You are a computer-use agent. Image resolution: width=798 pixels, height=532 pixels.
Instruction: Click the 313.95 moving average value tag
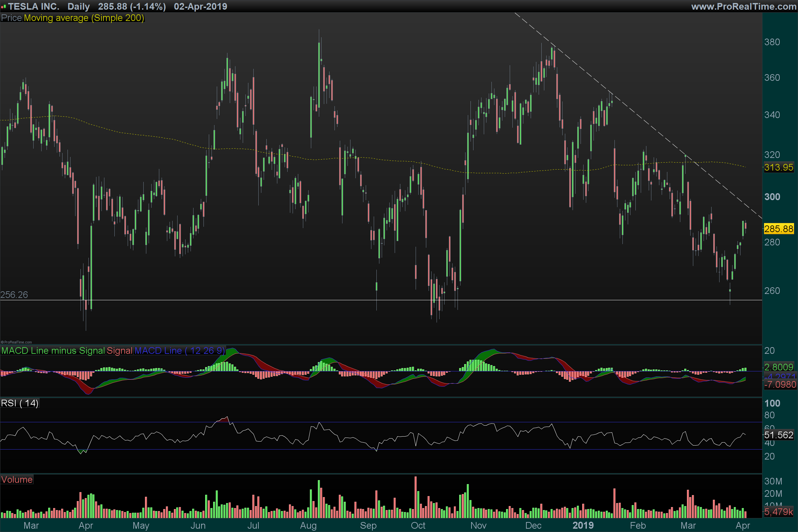click(x=779, y=167)
